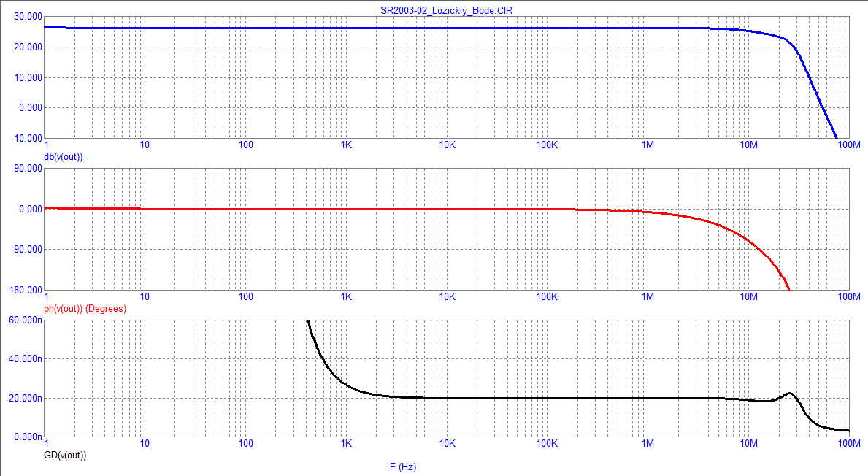Click the 100M label under phase plot

pyautogui.click(x=848, y=296)
